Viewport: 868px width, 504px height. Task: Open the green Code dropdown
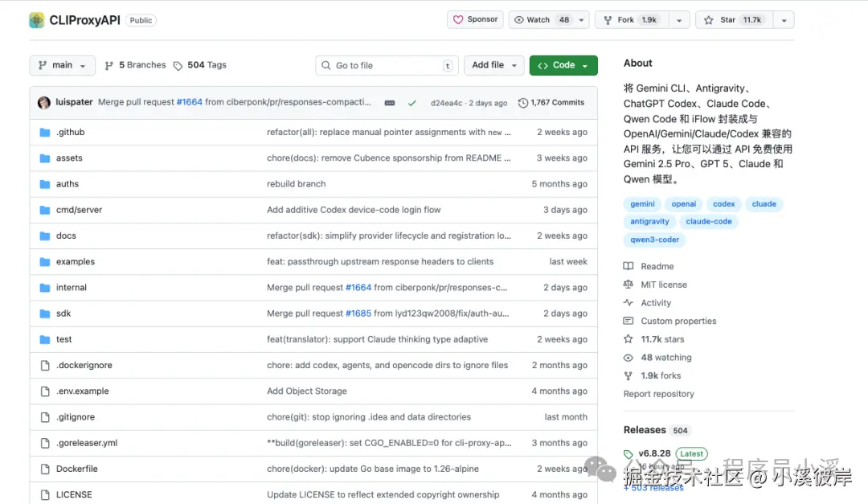(563, 65)
